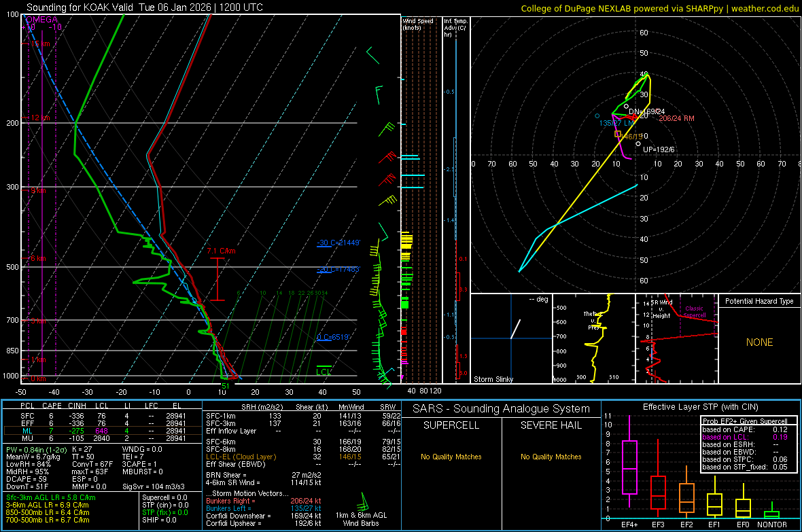
Task: Click the 'based on LCL: 0.19' entry
Action: point(745,438)
